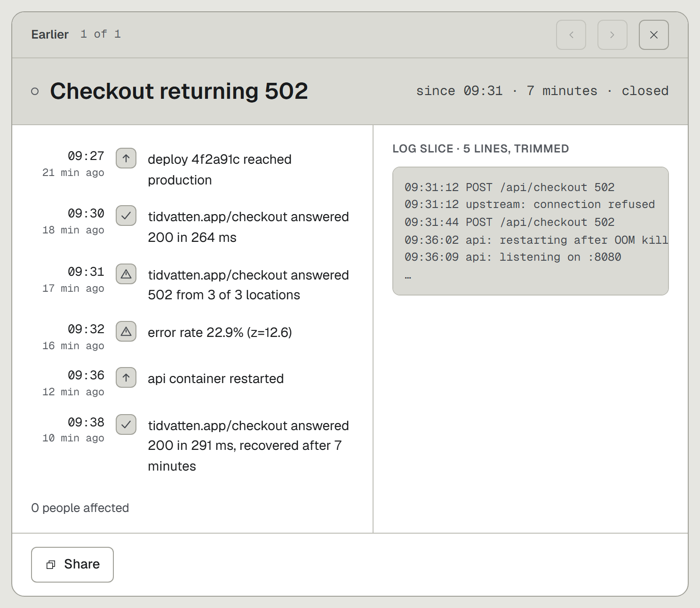700x608 pixels.
Task: Click the '21 min ago' timestamp
Action: tap(73, 173)
